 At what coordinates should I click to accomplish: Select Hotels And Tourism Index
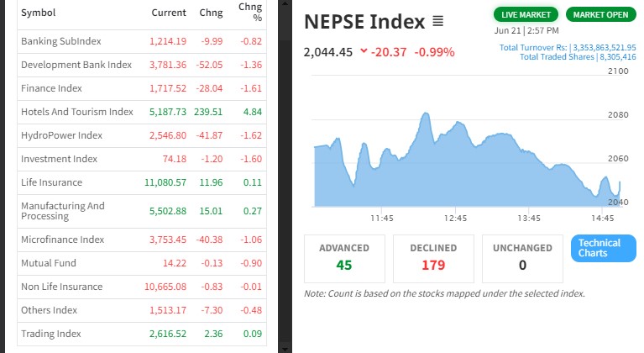[77, 112]
